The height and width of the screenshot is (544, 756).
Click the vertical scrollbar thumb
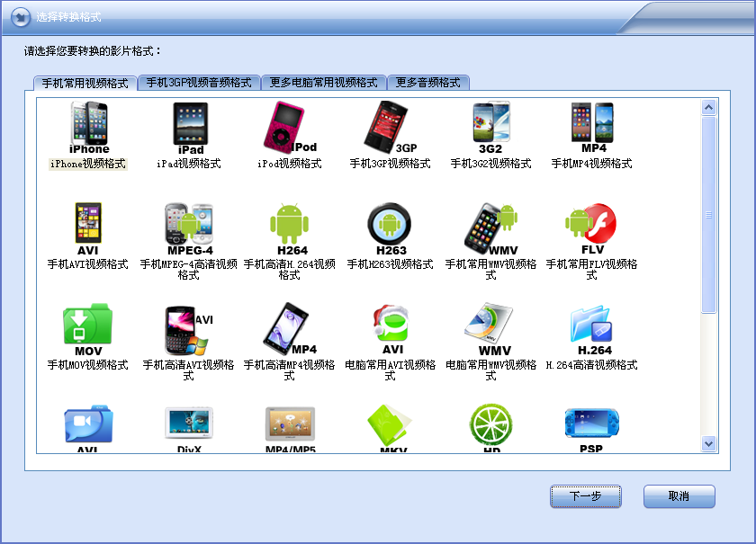pyautogui.click(x=709, y=215)
